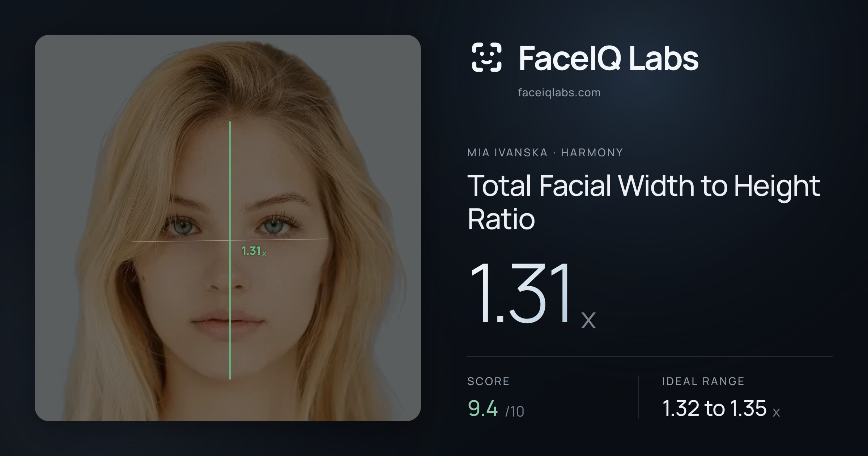This screenshot has height=456, width=868.
Task: Click the FaceIQ Labs brand title
Action: [x=608, y=58]
